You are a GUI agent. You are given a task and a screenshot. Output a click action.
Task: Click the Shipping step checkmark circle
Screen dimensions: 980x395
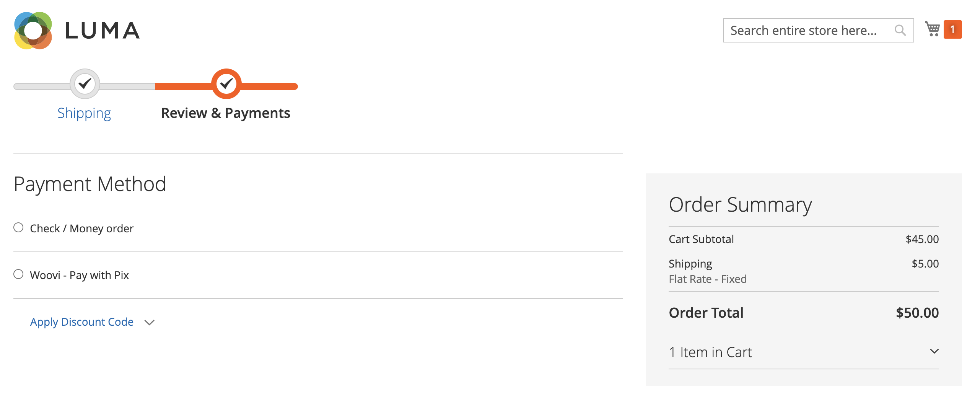click(85, 84)
